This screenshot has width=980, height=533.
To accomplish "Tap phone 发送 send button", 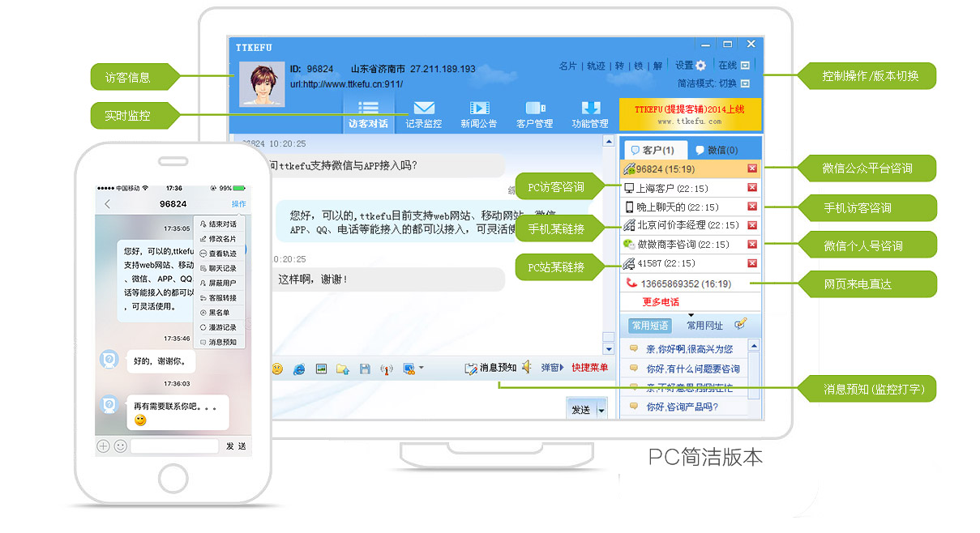I will pyautogui.click(x=236, y=446).
